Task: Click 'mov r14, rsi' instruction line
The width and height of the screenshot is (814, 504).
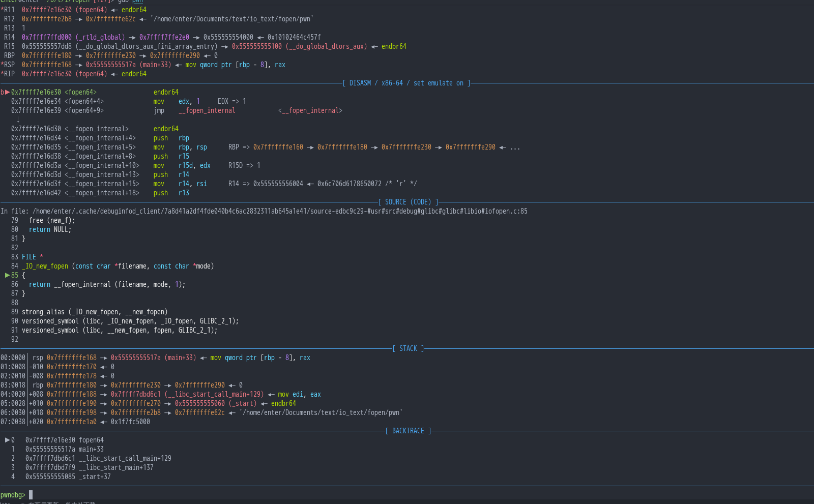Action: coord(180,184)
